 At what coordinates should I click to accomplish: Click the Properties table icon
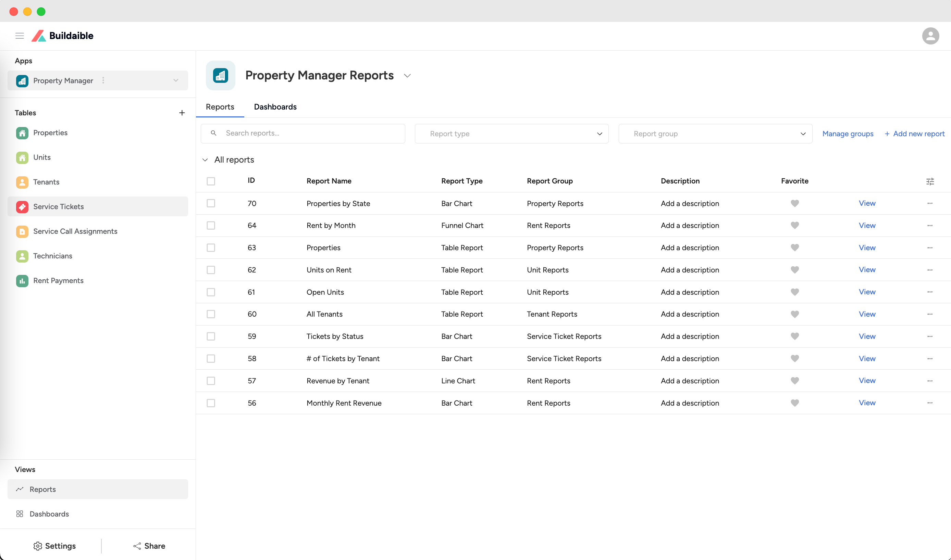(x=22, y=133)
